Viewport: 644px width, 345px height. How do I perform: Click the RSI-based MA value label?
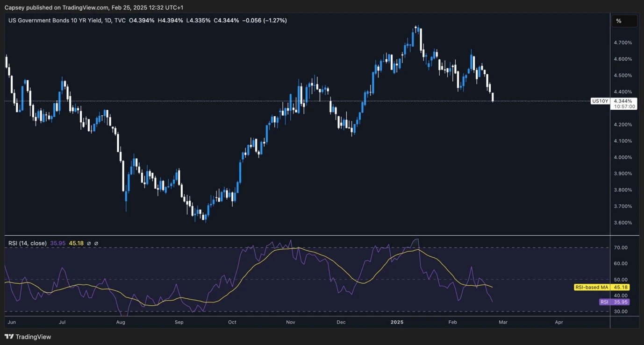(592, 287)
